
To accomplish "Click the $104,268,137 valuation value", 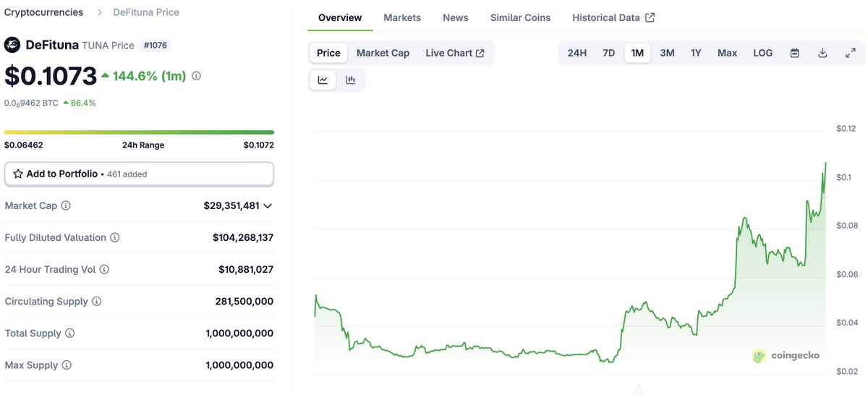I will pyautogui.click(x=243, y=237).
